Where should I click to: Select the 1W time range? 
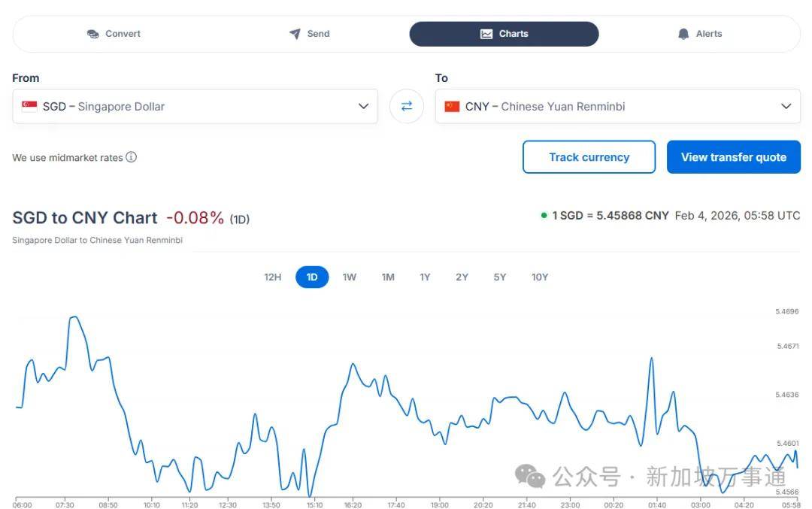point(350,277)
